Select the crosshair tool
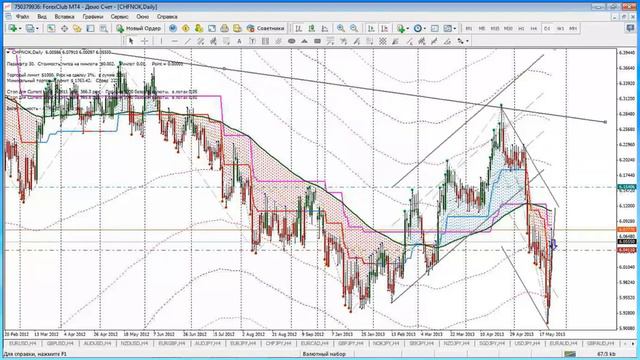The width and height of the screenshot is (640, 360). pos(144,41)
